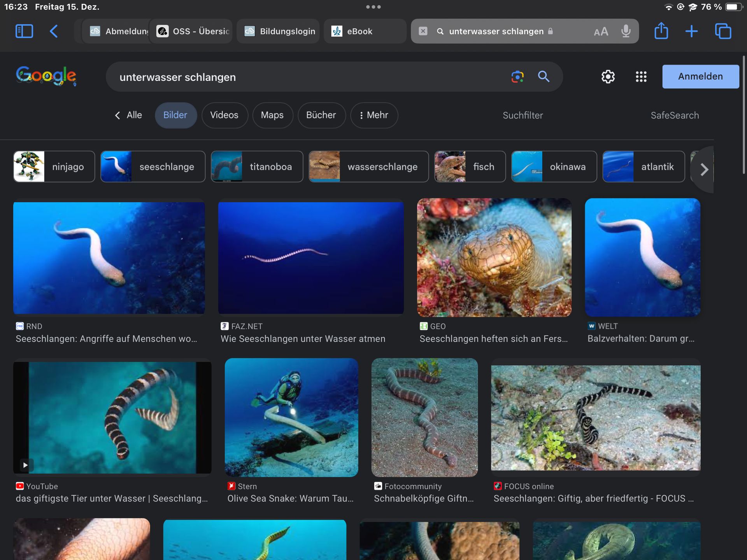747x560 pixels.
Task: Open the Share sheet icon
Action: (x=661, y=31)
